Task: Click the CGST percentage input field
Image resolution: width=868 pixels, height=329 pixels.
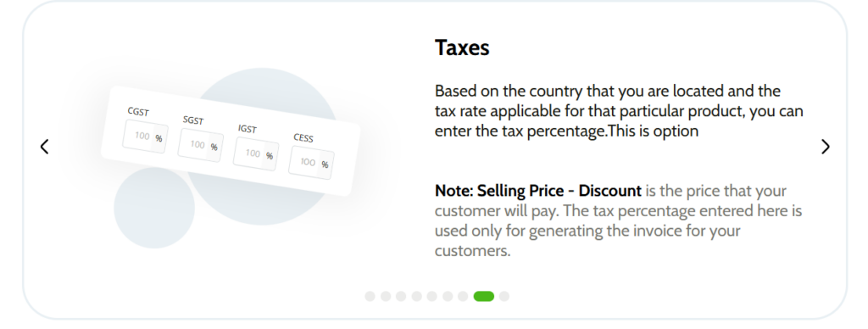Action: (x=145, y=137)
